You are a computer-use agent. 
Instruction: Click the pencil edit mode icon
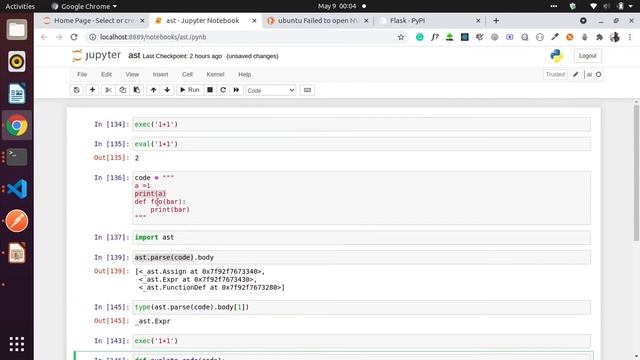pos(576,74)
